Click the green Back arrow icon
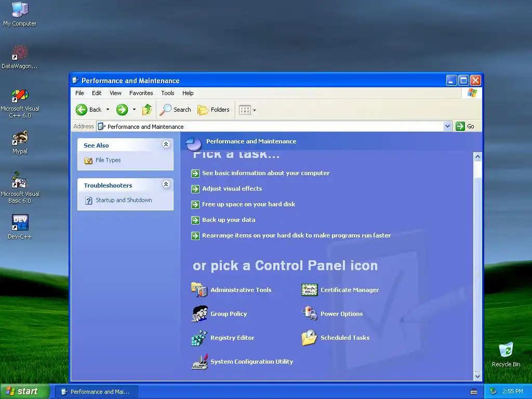This screenshot has height=399, width=532. coord(82,110)
